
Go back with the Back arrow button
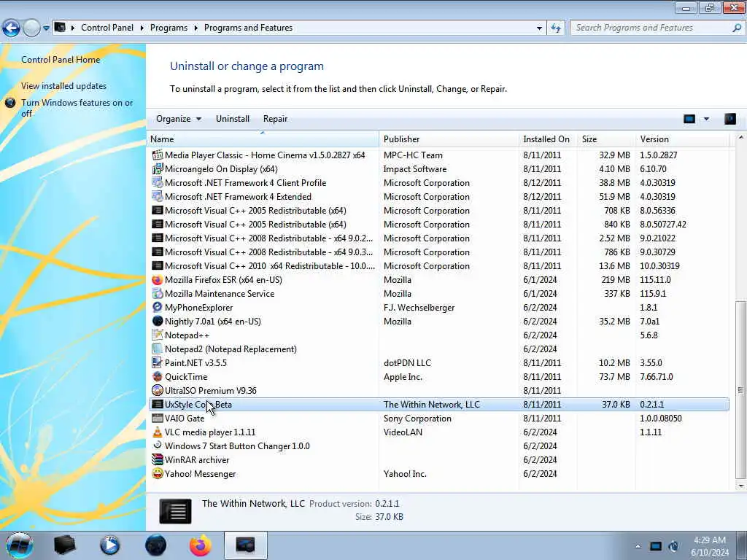tap(12, 28)
